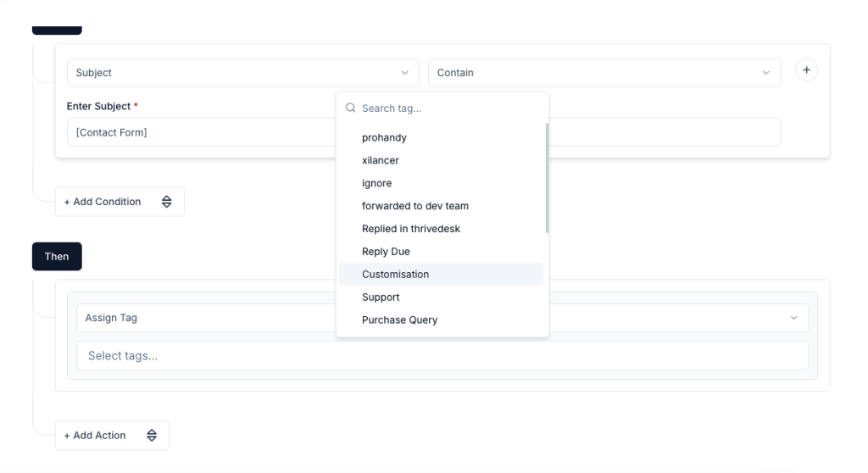
Task: Click the sort arrows icon beside Add Condition
Action: pyautogui.click(x=166, y=202)
